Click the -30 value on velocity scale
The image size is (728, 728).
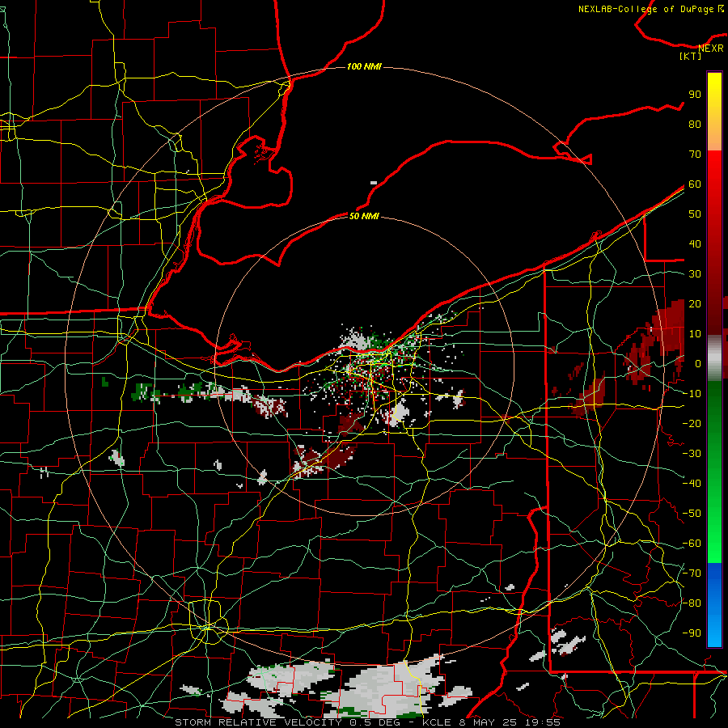(x=692, y=454)
